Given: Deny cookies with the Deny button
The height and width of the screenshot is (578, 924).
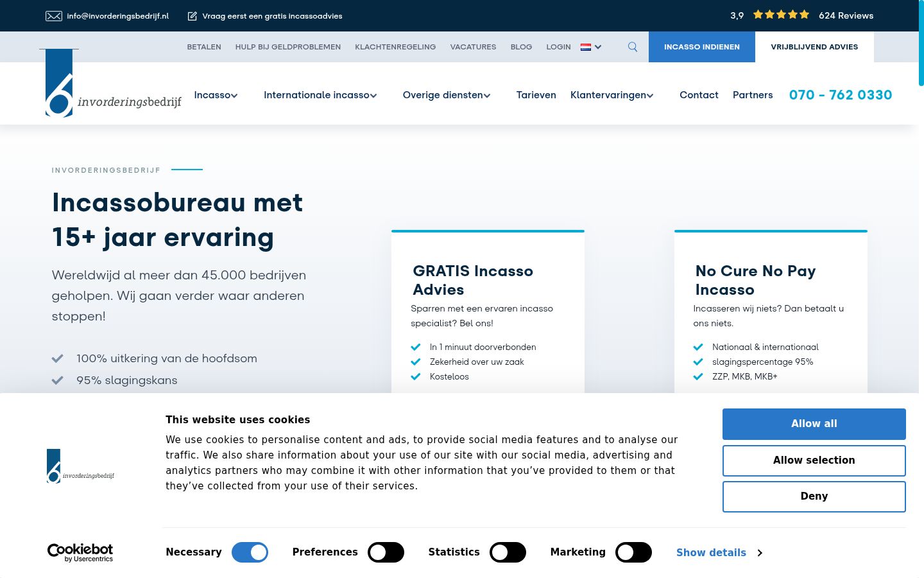Looking at the screenshot, I should coord(814,496).
